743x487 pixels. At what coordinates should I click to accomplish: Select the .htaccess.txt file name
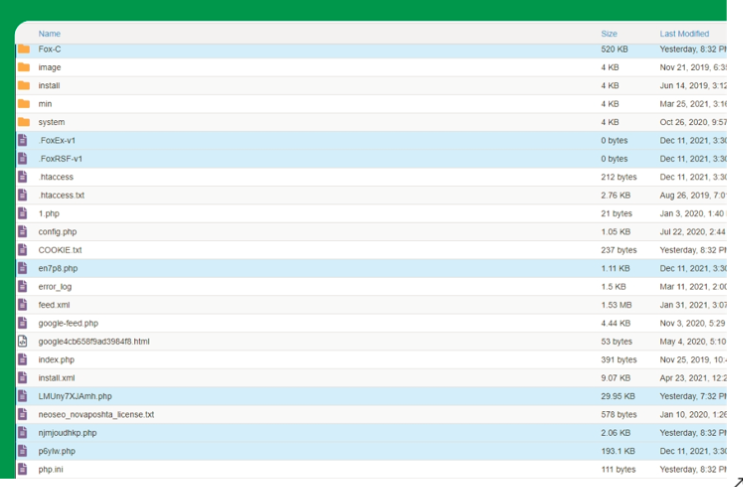click(62, 195)
